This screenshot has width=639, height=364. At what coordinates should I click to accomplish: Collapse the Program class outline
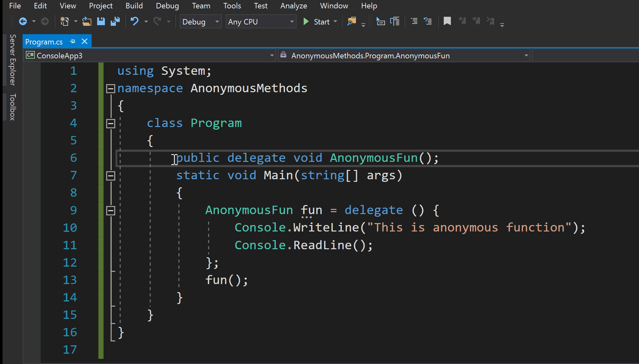110,123
